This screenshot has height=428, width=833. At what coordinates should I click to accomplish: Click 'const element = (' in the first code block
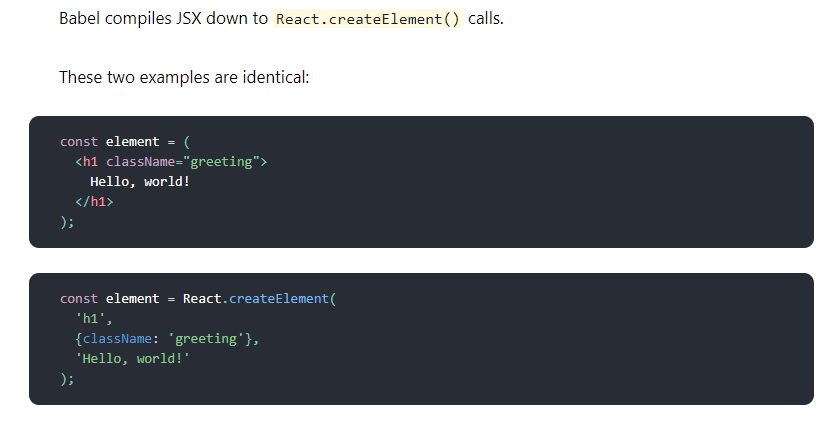[125, 142]
